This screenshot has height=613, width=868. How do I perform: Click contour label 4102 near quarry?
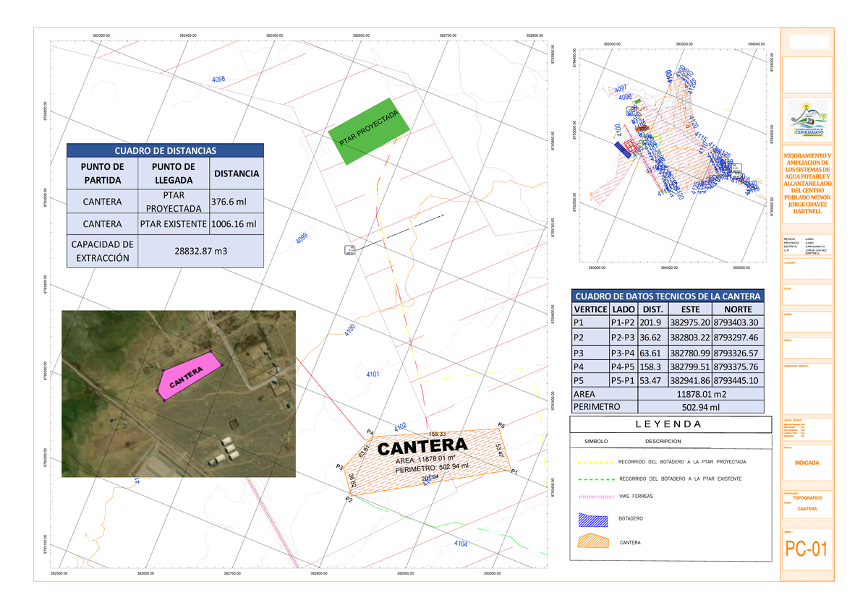[x=400, y=427]
